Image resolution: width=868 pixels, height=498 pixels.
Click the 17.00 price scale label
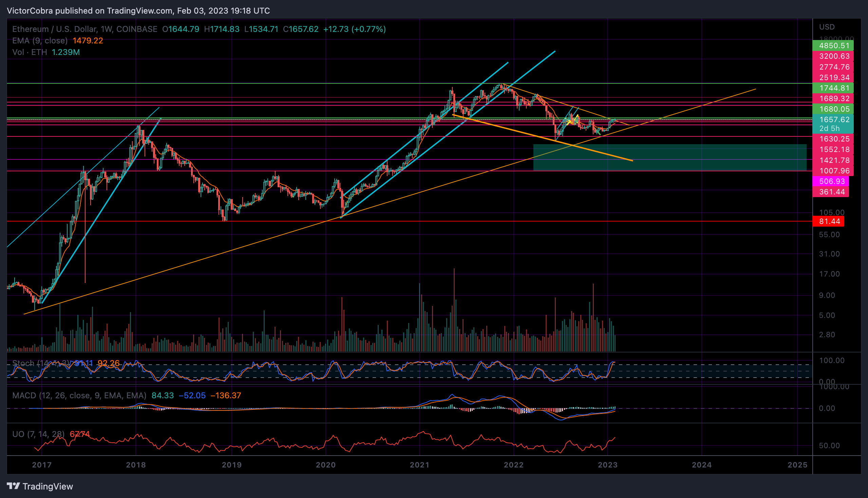829,274
